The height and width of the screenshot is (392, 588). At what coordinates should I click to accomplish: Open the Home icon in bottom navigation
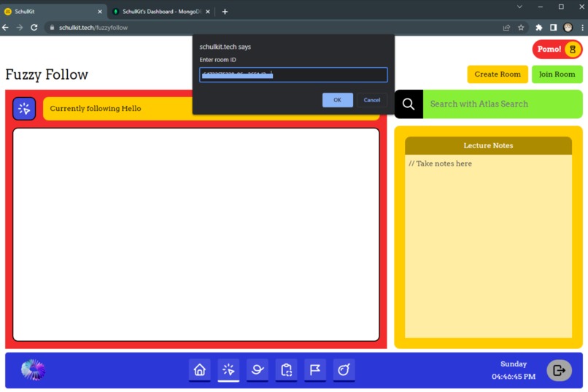pos(199,370)
